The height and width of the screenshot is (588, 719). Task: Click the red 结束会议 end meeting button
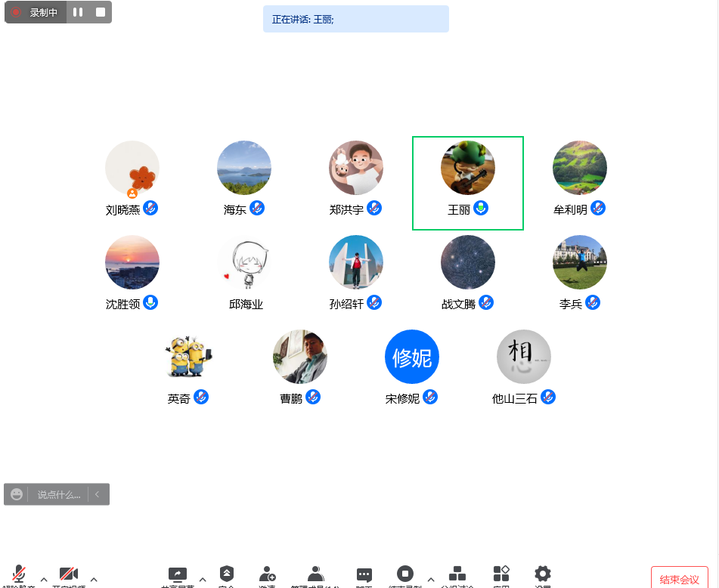[679, 579]
